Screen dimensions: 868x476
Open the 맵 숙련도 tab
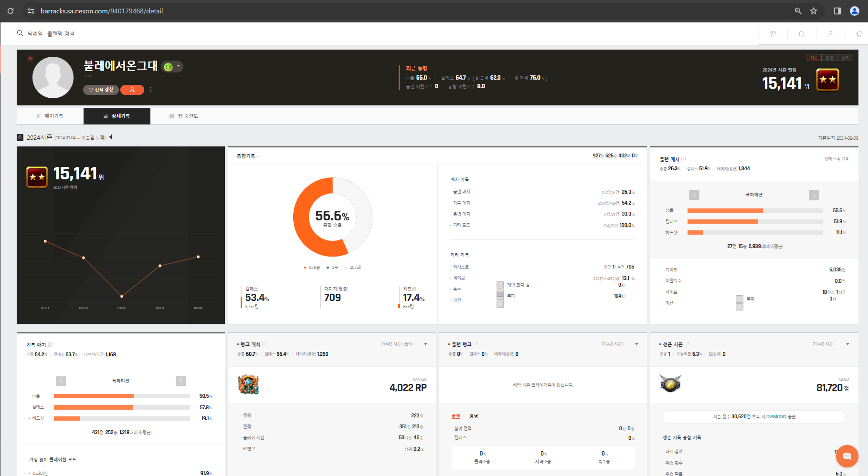pyautogui.click(x=184, y=116)
